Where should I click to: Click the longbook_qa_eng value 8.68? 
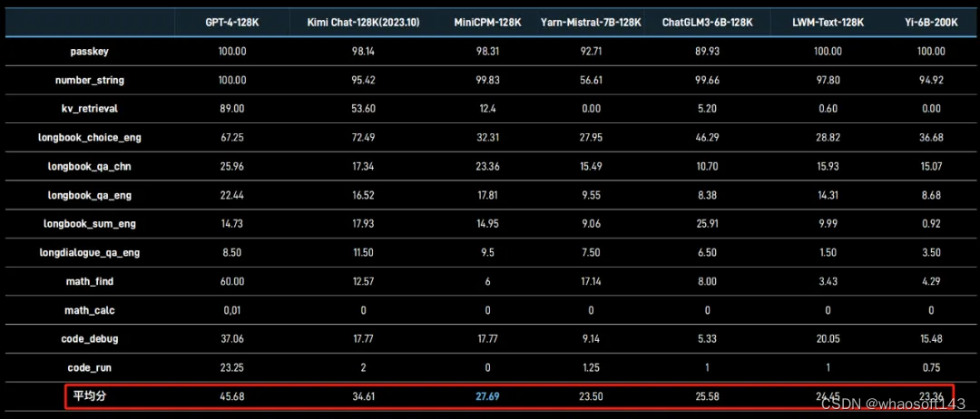(931, 196)
